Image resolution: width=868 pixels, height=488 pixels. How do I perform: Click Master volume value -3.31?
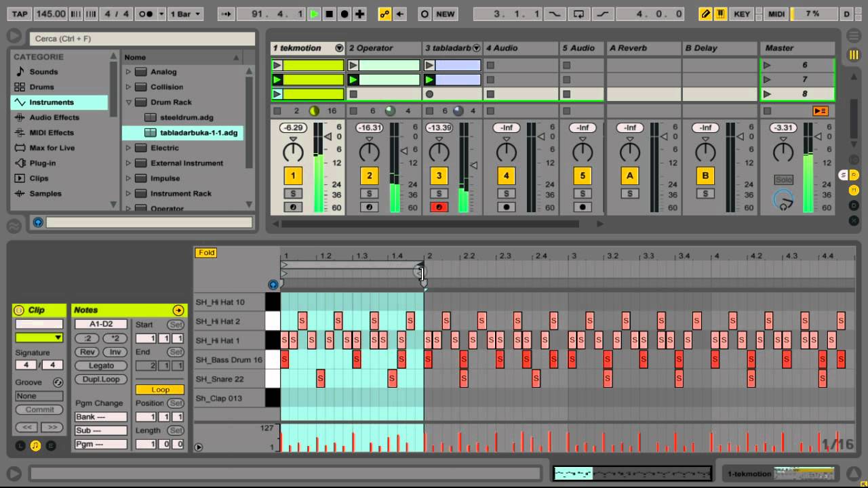tap(783, 127)
